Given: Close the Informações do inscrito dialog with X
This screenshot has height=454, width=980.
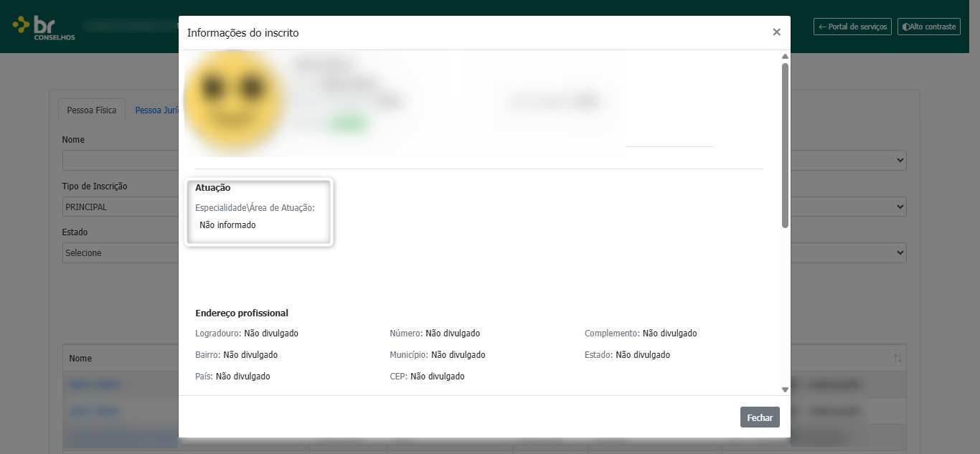Looking at the screenshot, I should point(776,32).
